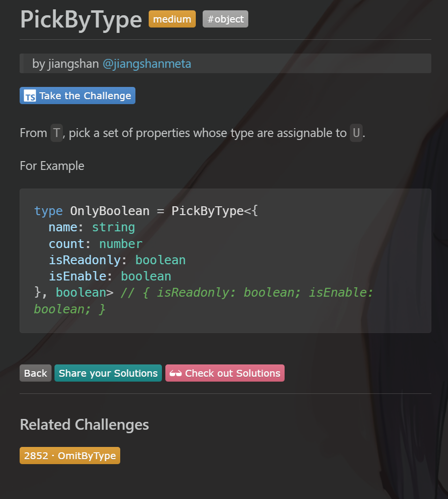The height and width of the screenshot is (499, 448).
Task: Click the inline code U in description
Action: click(x=356, y=133)
